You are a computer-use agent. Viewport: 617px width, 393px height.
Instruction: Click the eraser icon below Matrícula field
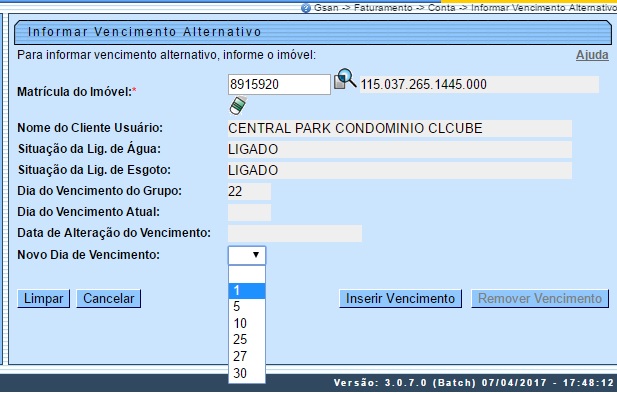[238, 105]
